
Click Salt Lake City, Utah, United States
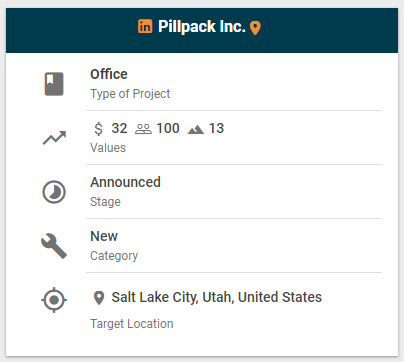click(217, 297)
